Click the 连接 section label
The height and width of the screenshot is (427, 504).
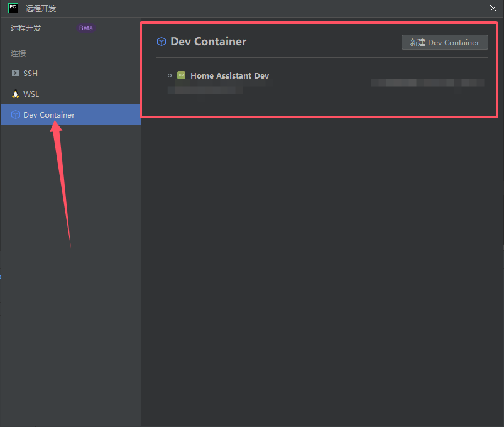(x=18, y=53)
